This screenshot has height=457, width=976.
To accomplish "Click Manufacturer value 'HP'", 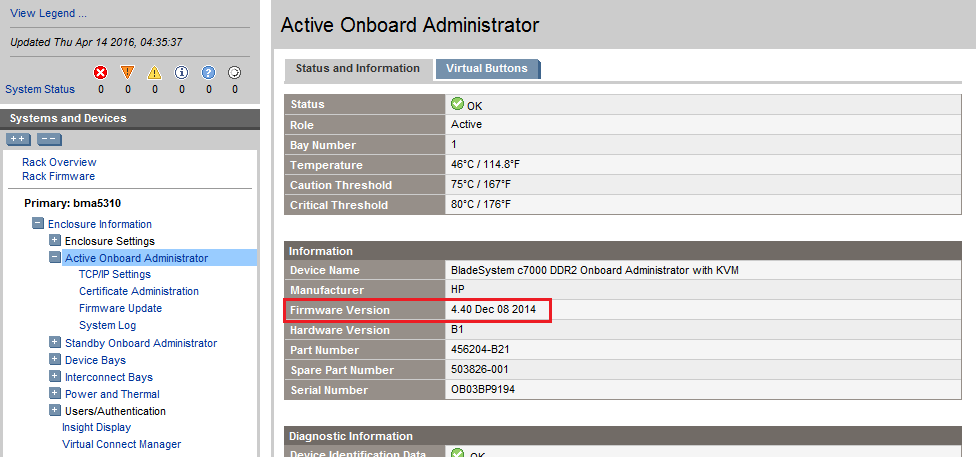I will pyautogui.click(x=458, y=290).
